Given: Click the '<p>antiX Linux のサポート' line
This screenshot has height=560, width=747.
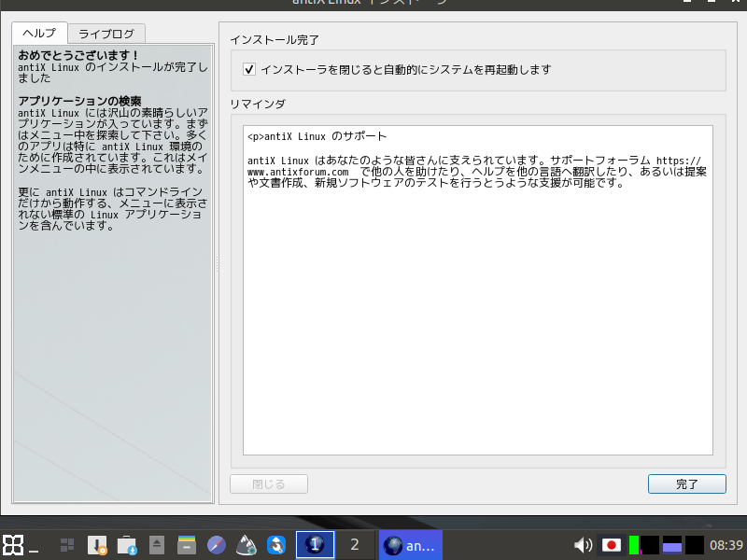Looking at the screenshot, I should (x=317, y=136).
